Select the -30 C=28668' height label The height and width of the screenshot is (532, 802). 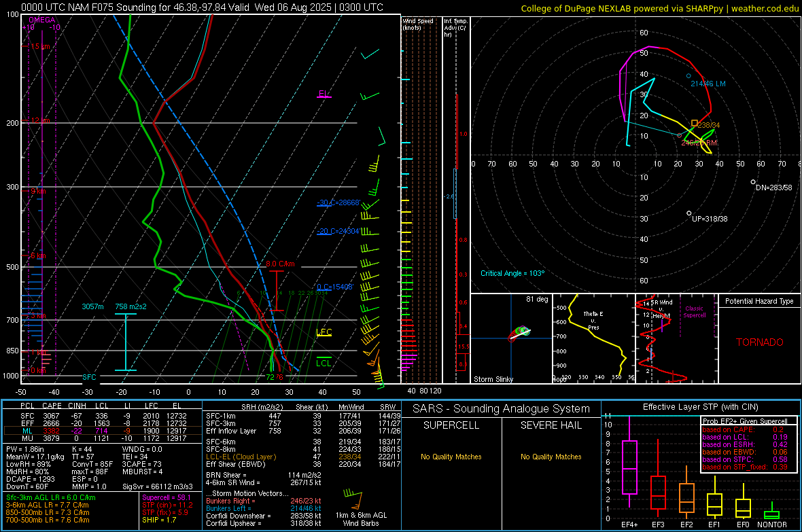(x=338, y=202)
